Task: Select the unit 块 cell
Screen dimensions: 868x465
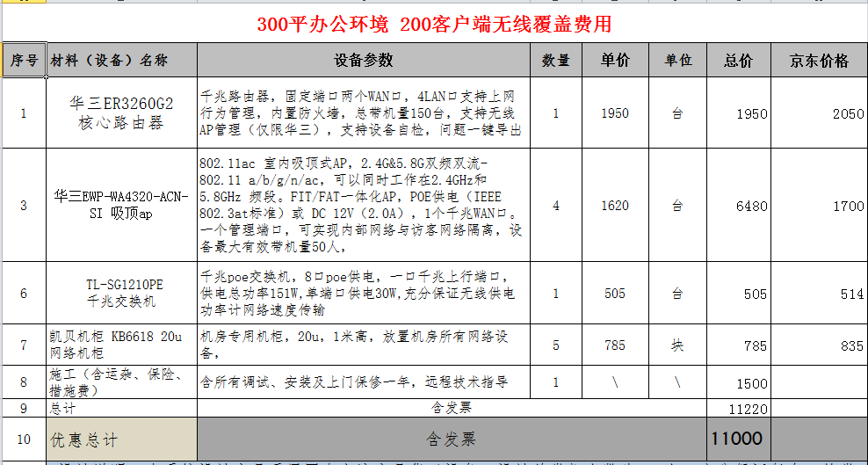Action: 677,345
